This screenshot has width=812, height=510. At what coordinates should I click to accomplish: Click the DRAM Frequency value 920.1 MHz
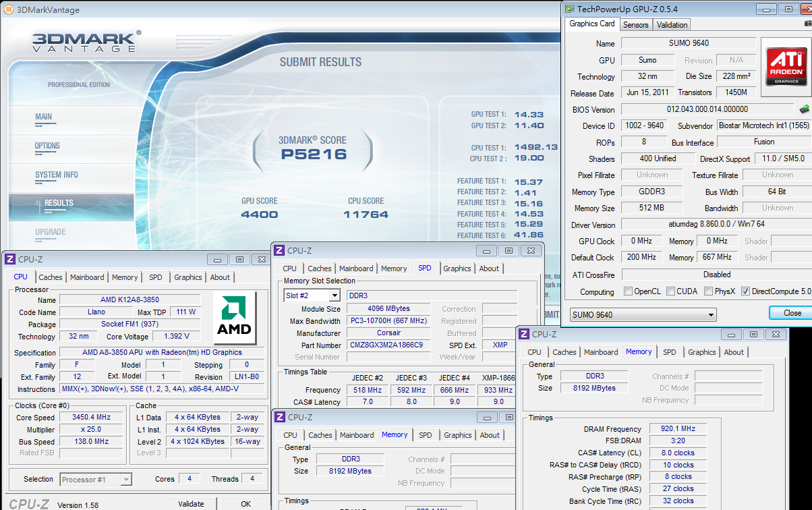[678, 429]
